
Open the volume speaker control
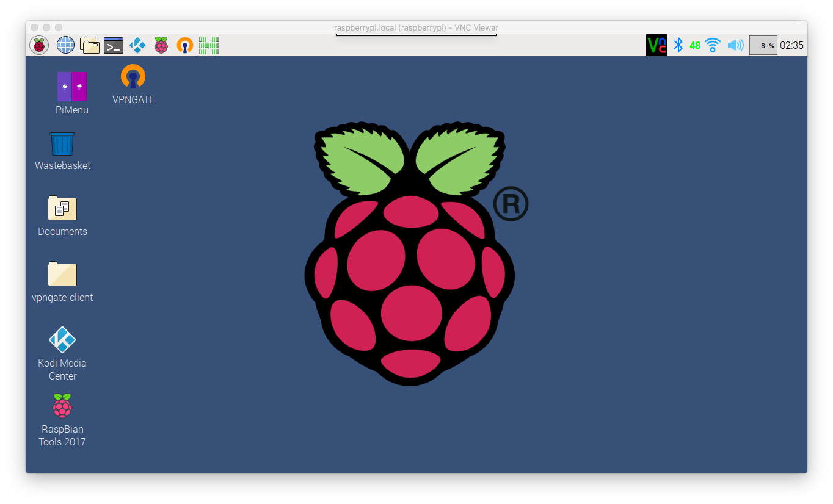tap(736, 45)
